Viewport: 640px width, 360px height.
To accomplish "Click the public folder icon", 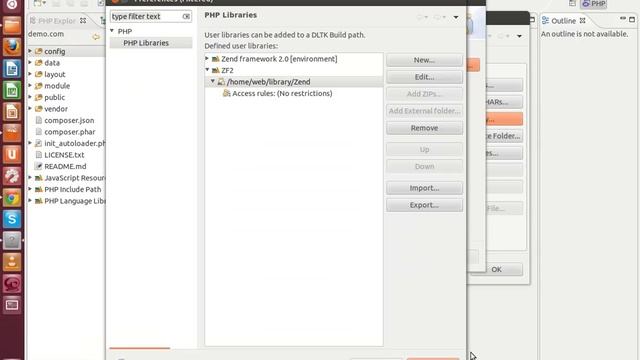I will 39,97.
